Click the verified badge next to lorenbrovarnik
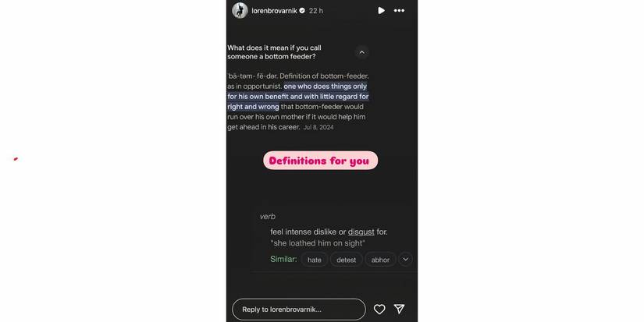This screenshot has height=322, width=644. [x=302, y=11]
